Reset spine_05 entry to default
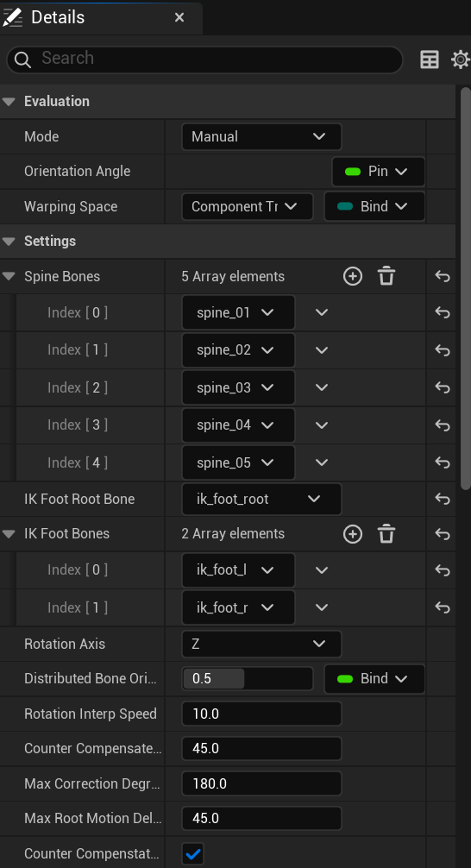The image size is (471, 868). click(443, 462)
